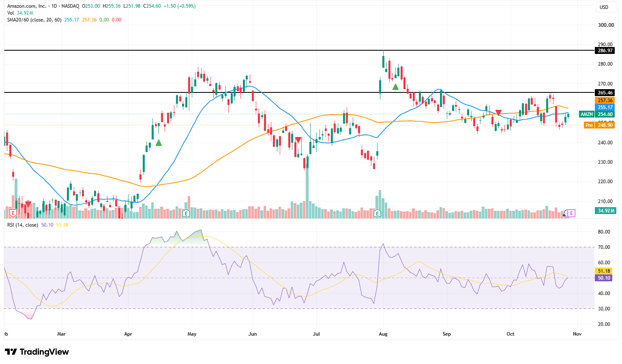Click the 80.00 RSI axis label
This screenshot has height=364, width=622.
pyautogui.click(x=604, y=232)
